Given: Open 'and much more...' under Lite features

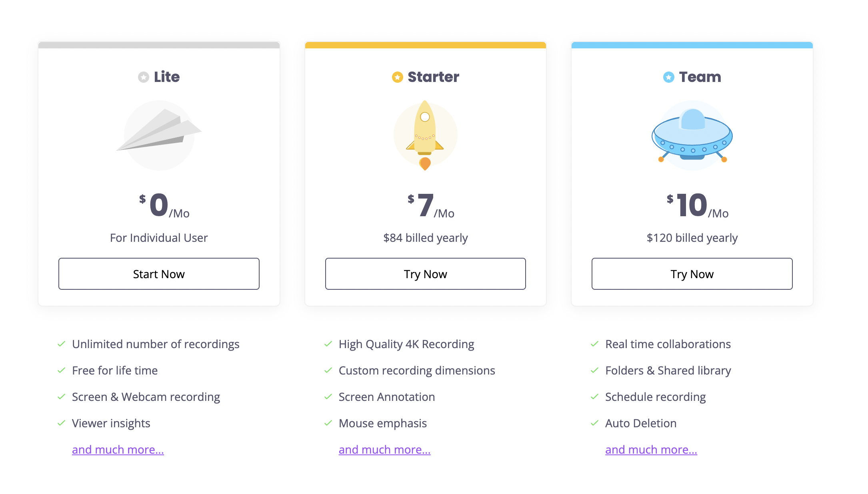Looking at the screenshot, I should click(118, 450).
